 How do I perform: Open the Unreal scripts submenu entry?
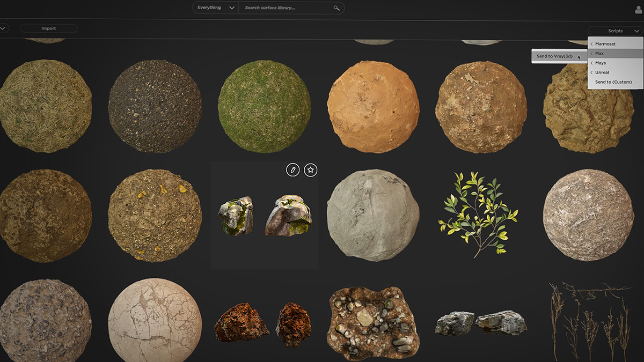pyautogui.click(x=602, y=72)
